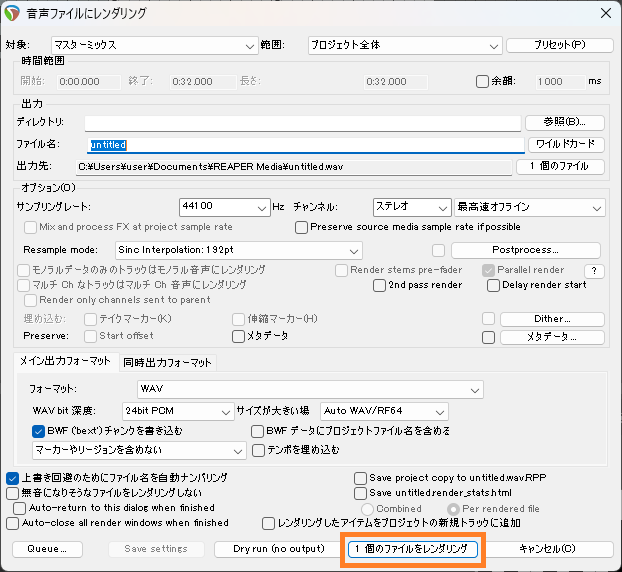Viewport: 622px width, 572px height.
Task: Click the ファイル名 input field
Action: coord(300,145)
